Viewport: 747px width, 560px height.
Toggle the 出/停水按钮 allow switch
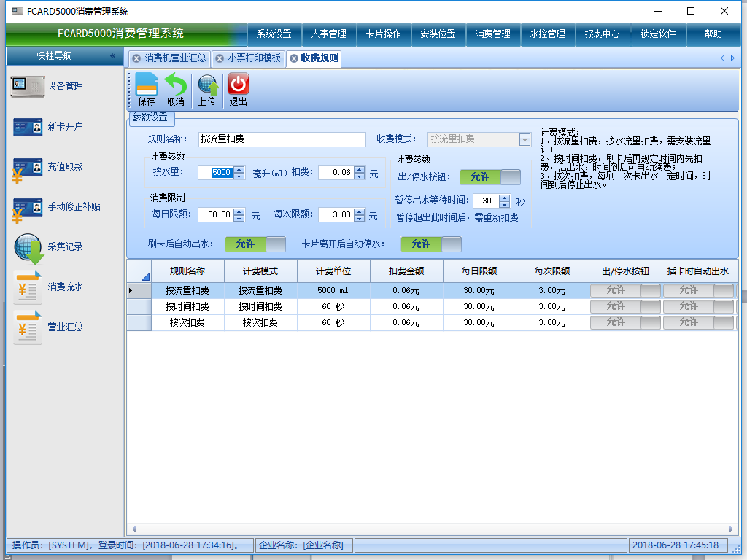[x=491, y=176]
